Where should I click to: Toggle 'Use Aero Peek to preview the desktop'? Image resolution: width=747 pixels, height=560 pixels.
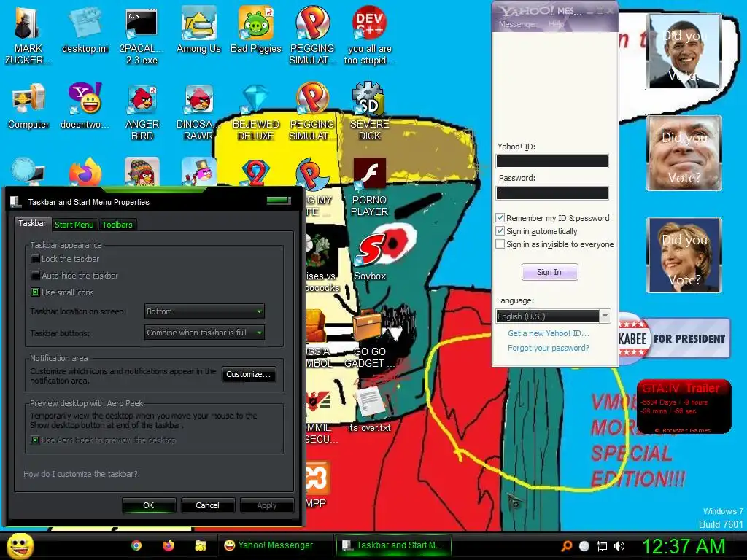[35, 440]
